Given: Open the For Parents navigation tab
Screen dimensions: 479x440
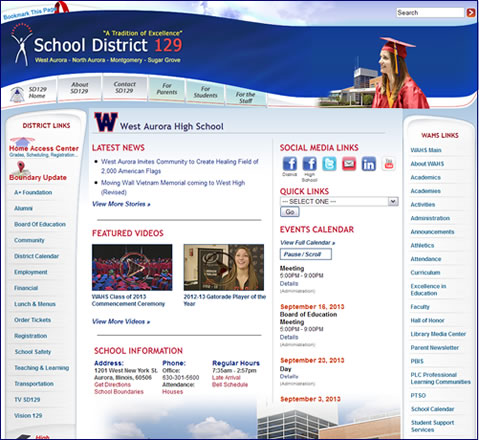Looking at the screenshot, I should pos(167,89).
